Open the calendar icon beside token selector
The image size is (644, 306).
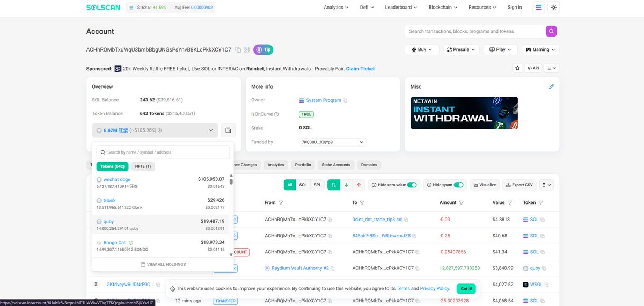click(x=228, y=130)
